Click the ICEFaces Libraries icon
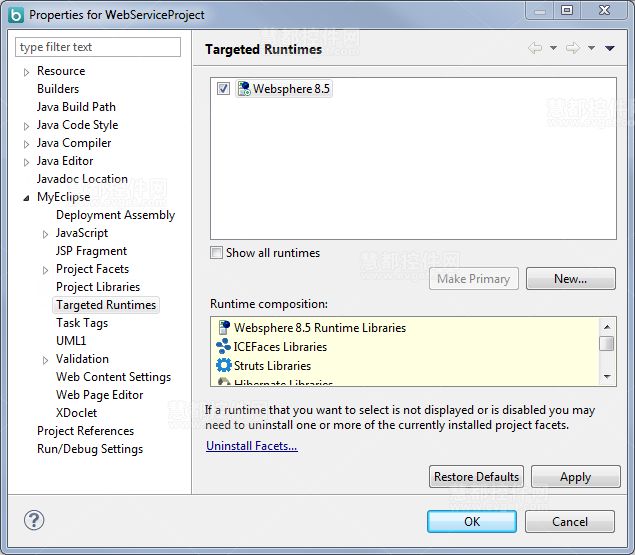Image resolution: width=635 pixels, height=555 pixels. click(x=223, y=346)
